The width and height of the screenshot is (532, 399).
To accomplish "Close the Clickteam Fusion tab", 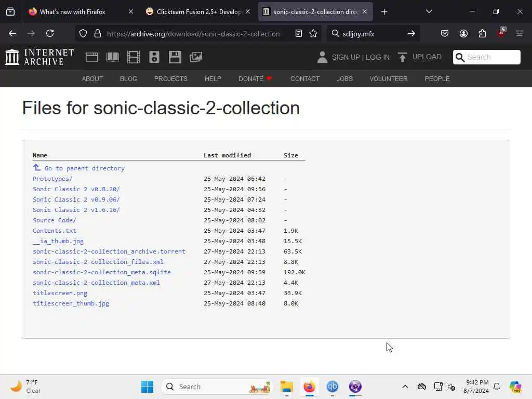I will click(248, 11).
